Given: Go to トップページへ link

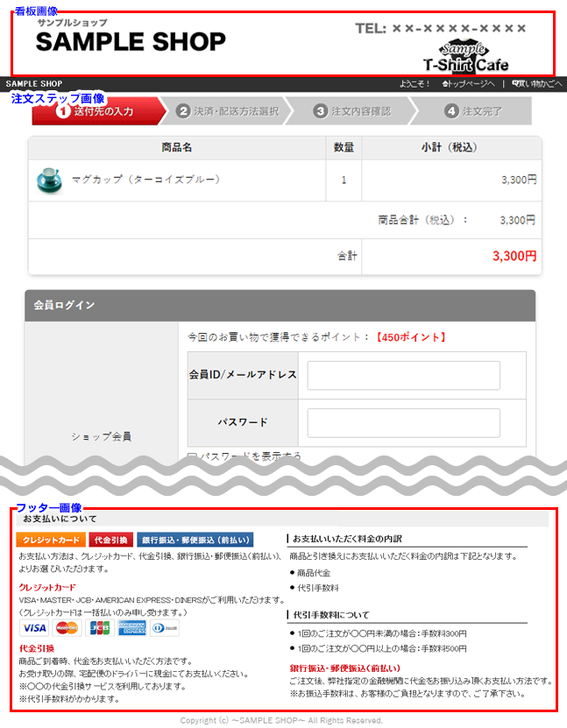Looking at the screenshot, I should 468,84.
